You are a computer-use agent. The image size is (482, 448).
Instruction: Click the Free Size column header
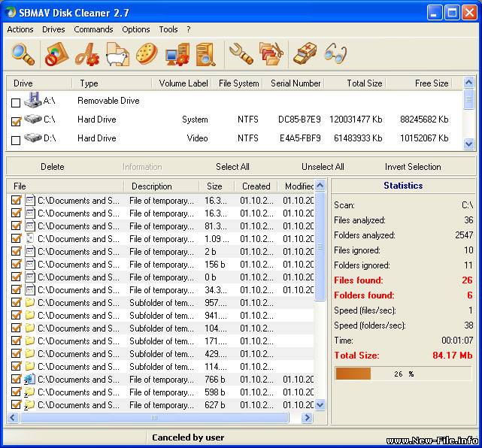click(419, 83)
